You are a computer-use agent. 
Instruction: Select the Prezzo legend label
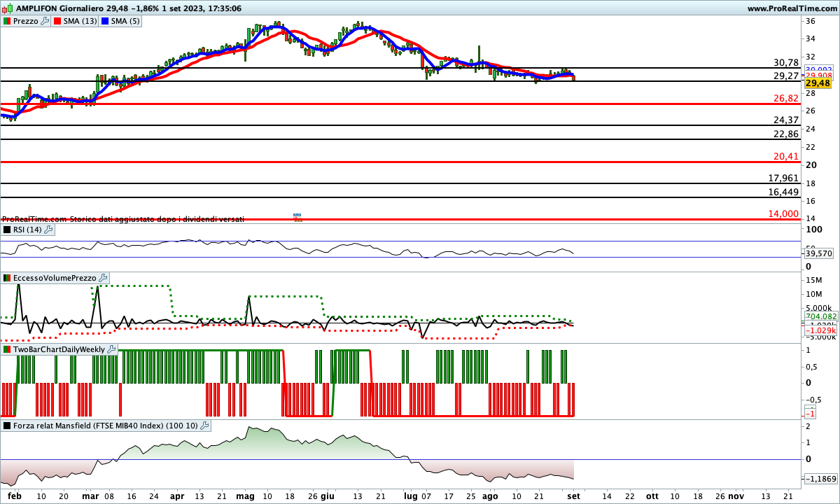(26, 21)
